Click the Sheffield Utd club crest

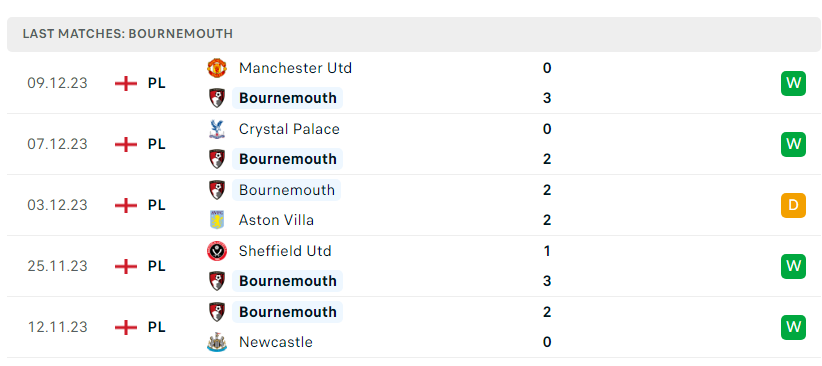pos(217,251)
